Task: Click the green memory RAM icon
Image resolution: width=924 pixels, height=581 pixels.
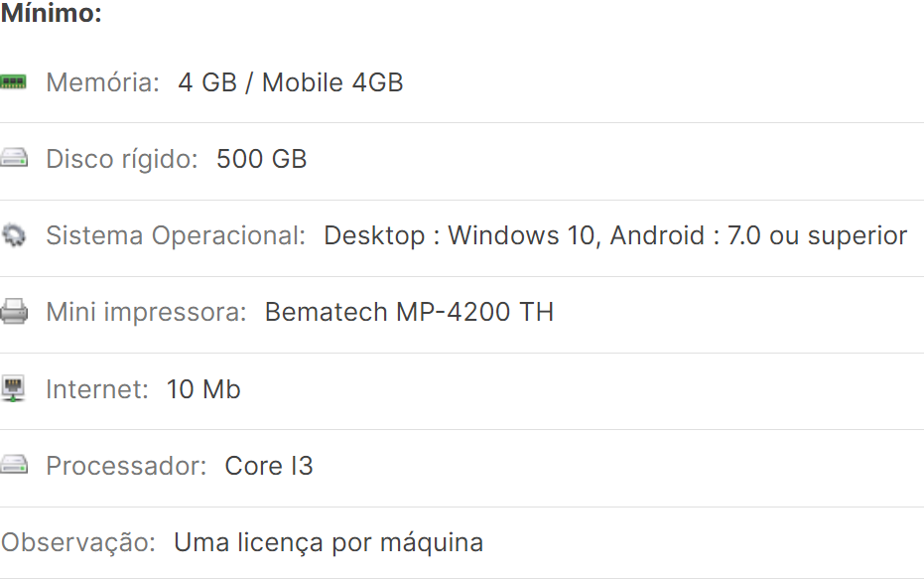Action: click(14, 82)
